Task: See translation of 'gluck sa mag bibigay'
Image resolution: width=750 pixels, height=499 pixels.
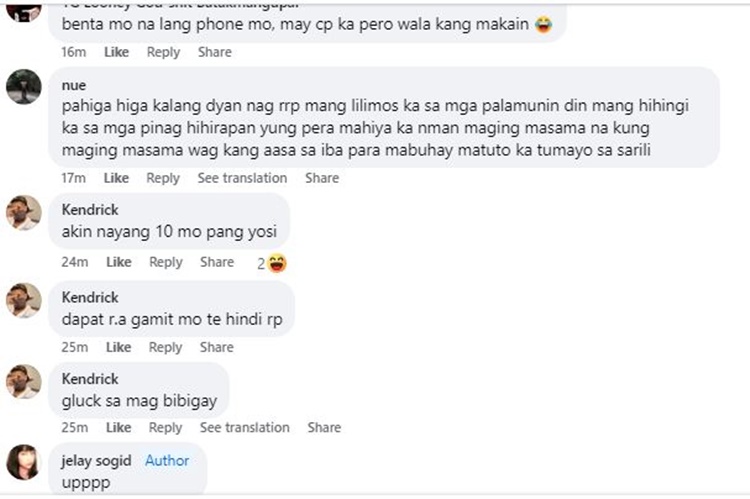Action: [244, 427]
